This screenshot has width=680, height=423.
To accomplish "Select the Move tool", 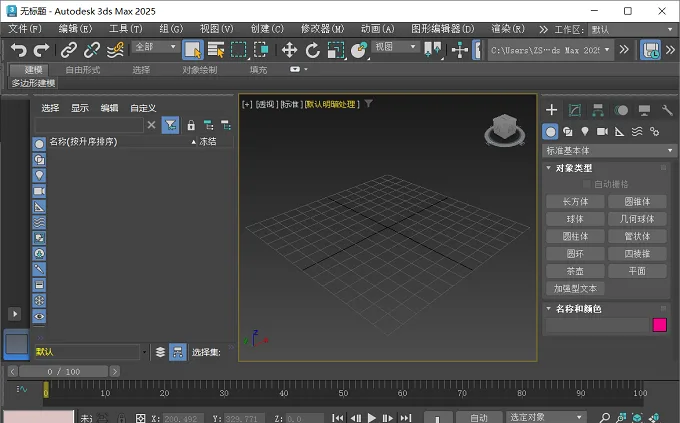I will [x=289, y=50].
